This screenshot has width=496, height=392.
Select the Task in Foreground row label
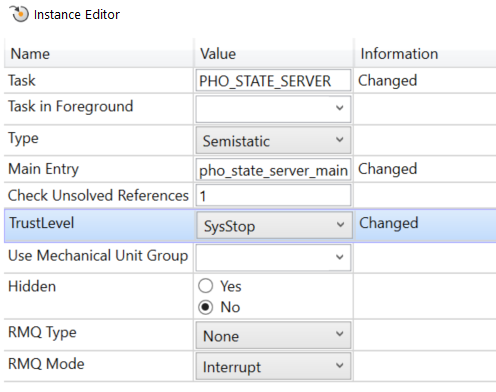click(x=71, y=107)
